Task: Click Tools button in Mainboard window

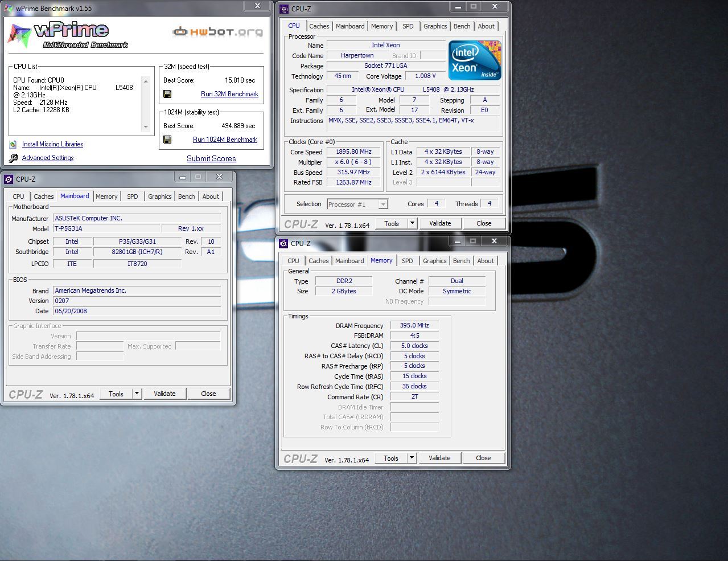Action: tap(116, 394)
